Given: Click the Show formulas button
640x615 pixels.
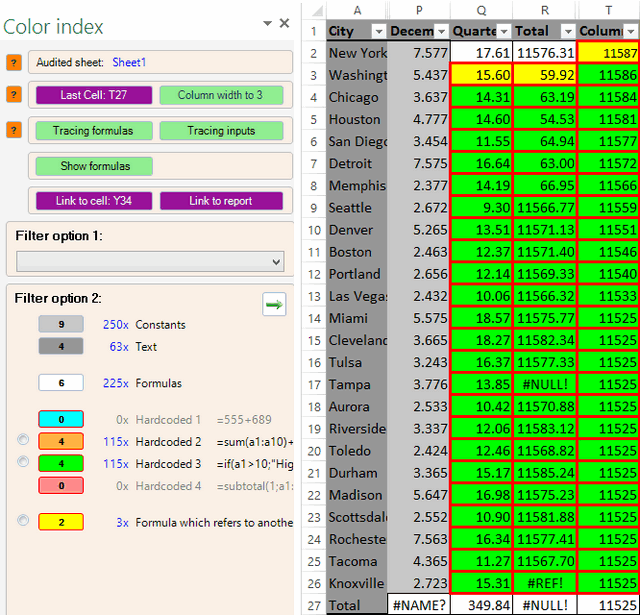Looking at the screenshot, I should coord(94,166).
